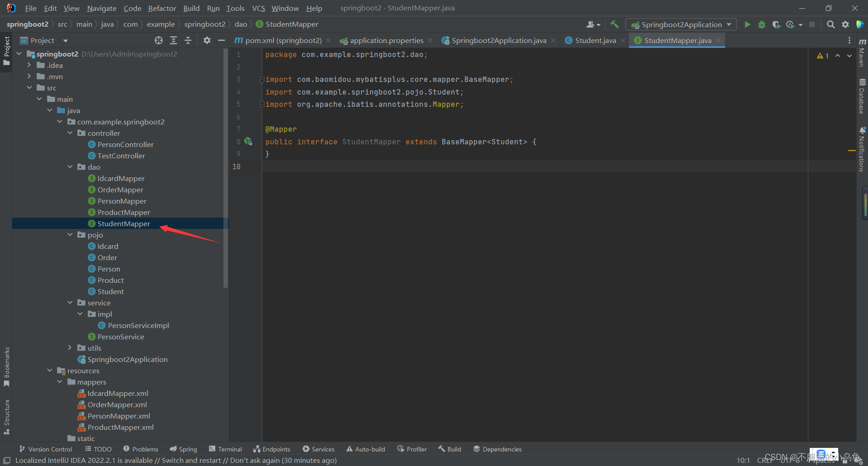Open the Bookmarks side tool window
This screenshot has height=466, width=868.
click(6, 366)
